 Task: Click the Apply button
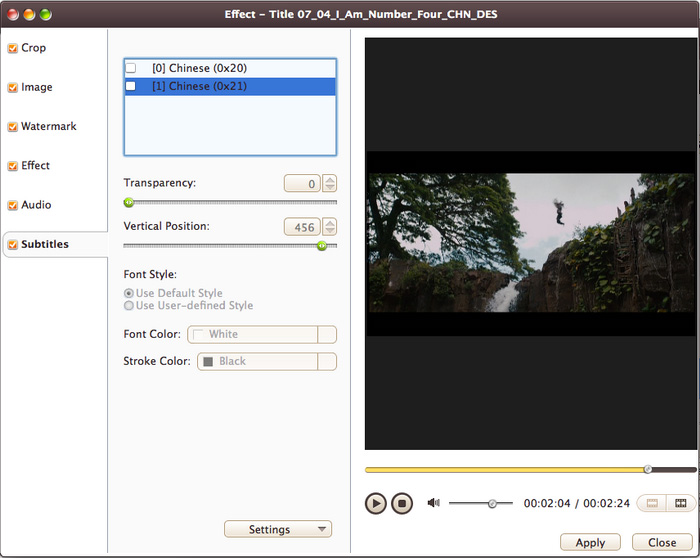pyautogui.click(x=590, y=542)
